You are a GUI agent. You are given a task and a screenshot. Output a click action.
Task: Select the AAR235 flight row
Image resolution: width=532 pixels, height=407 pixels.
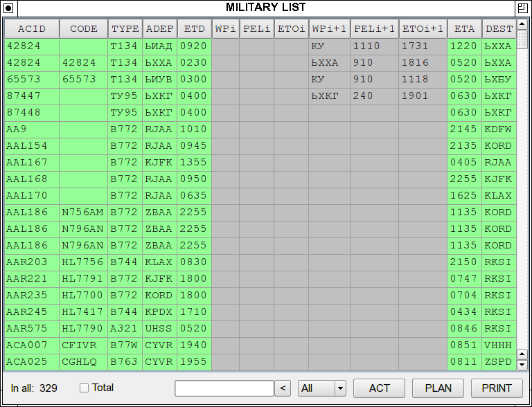[x=260, y=296]
